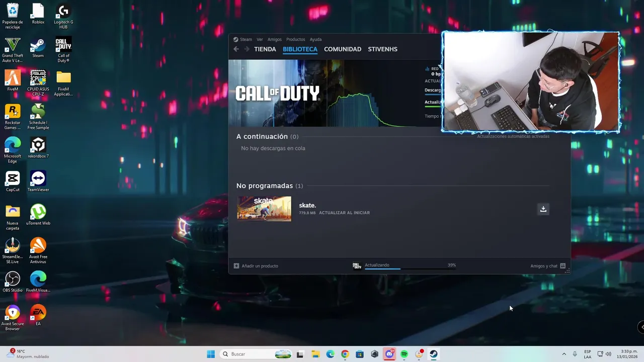Image resolution: width=644 pixels, height=362 pixels.
Task: Open the CapCut desktop icon
Action: [13, 182]
